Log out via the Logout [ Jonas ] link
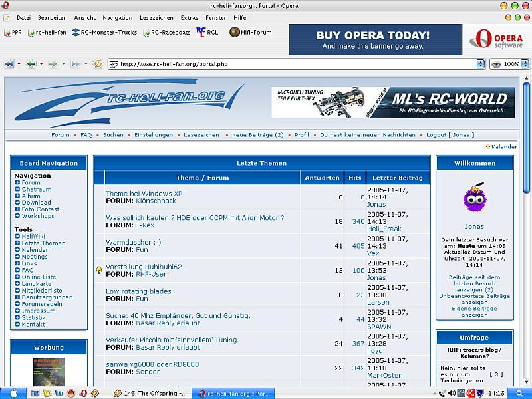 (x=450, y=135)
